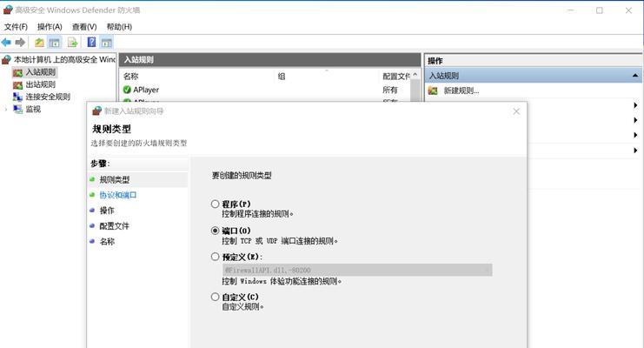Screen dimensions: 644x348
Task: Click the Back arrow toolbar icon
Action: coord(6,42)
